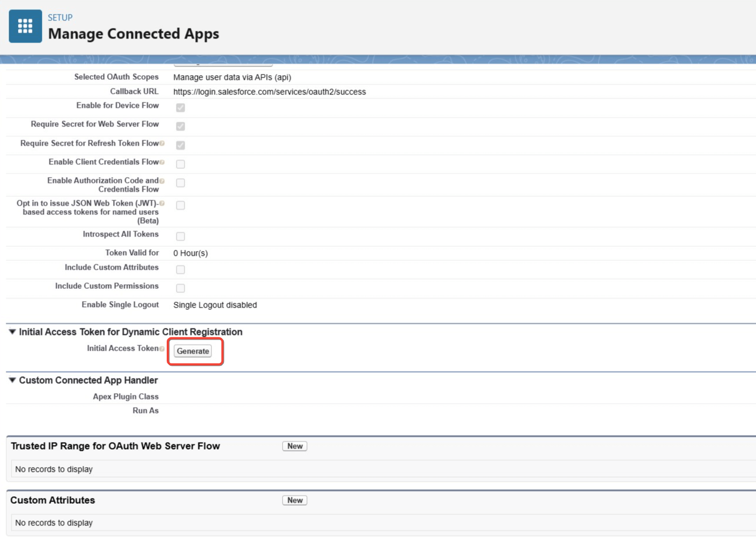Click help icon beside Initial Access Token label
756x537 pixels.
[x=162, y=348]
